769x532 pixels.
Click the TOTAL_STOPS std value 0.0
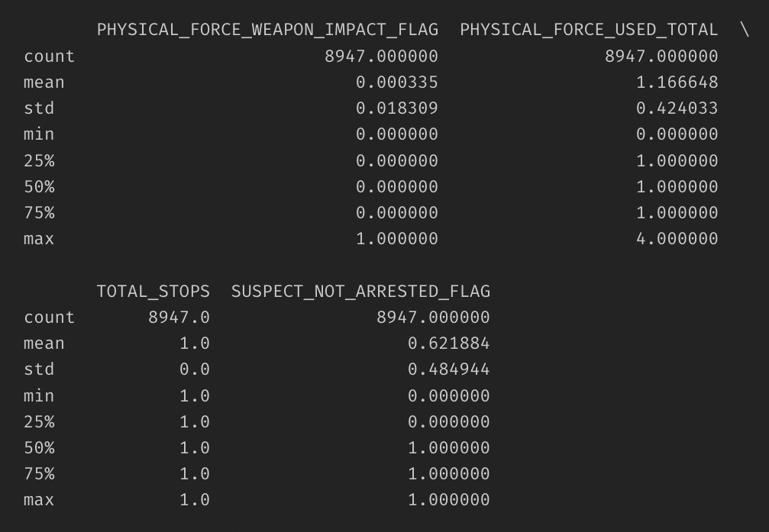[x=194, y=369]
